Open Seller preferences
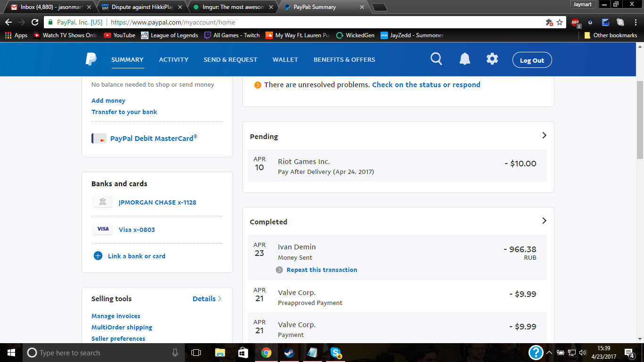This screenshot has width=644, height=362. (118, 338)
